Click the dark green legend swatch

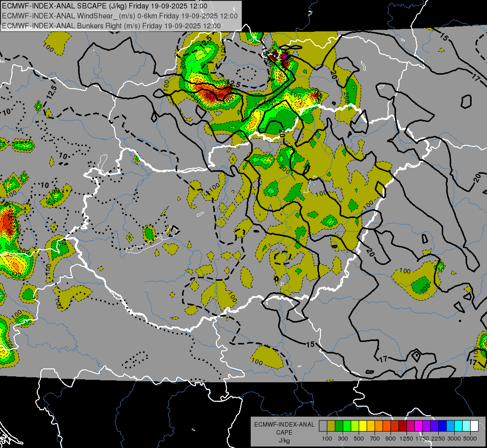(339, 426)
